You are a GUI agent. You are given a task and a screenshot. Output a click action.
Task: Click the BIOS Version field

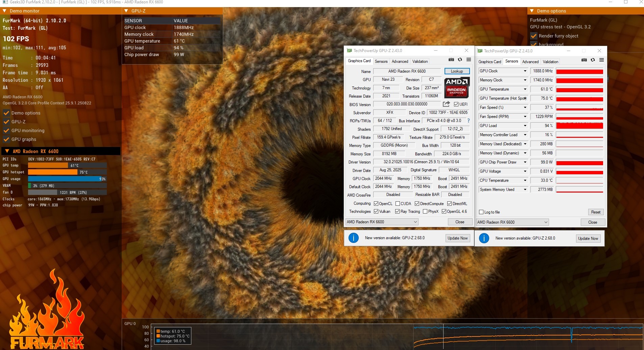tap(407, 104)
